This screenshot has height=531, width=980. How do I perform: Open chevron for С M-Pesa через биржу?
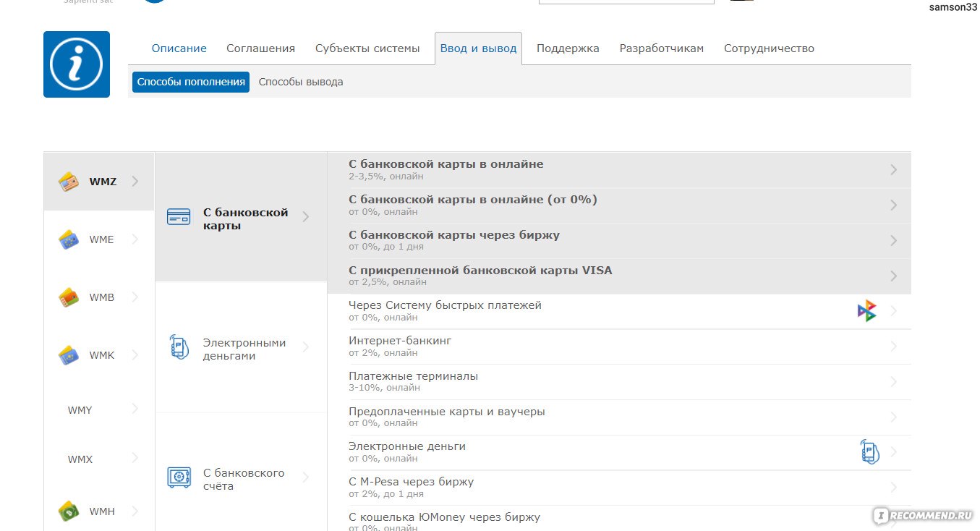pyautogui.click(x=894, y=488)
